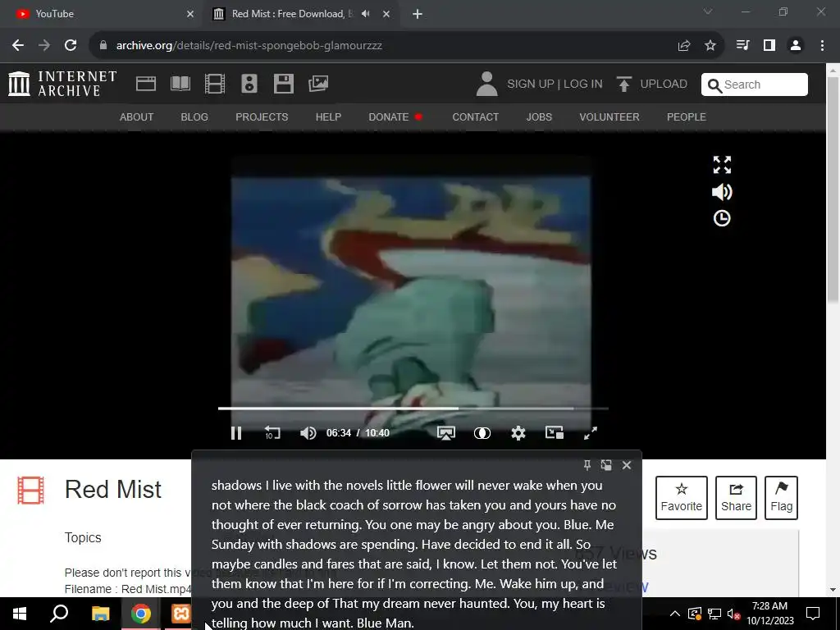Open the PEOPLE menu item
840x630 pixels.
(687, 116)
